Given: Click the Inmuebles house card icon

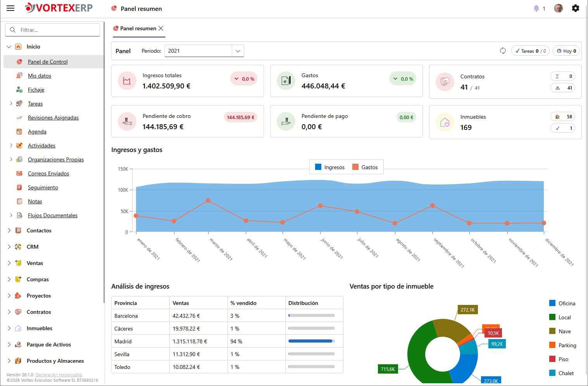Looking at the screenshot, I should point(445,122).
